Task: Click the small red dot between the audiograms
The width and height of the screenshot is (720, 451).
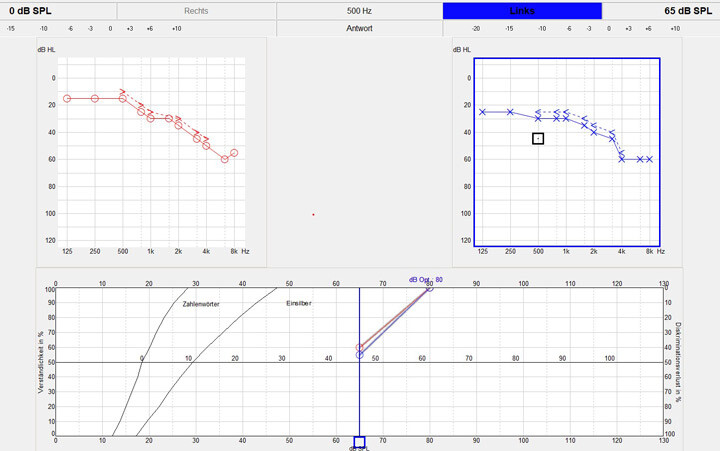Action: pyautogui.click(x=313, y=214)
